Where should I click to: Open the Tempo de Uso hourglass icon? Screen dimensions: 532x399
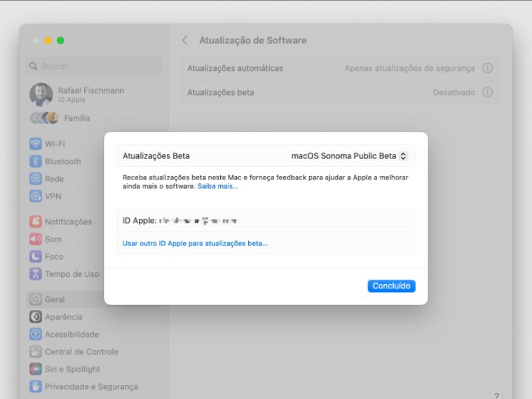point(36,274)
